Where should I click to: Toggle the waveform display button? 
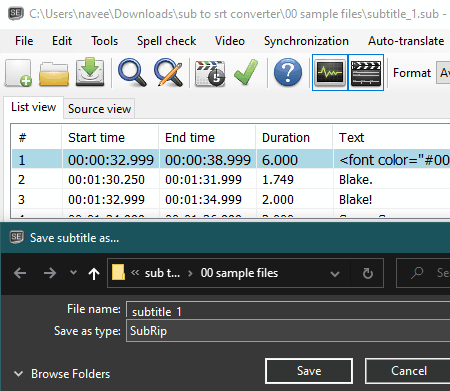point(330,72)
